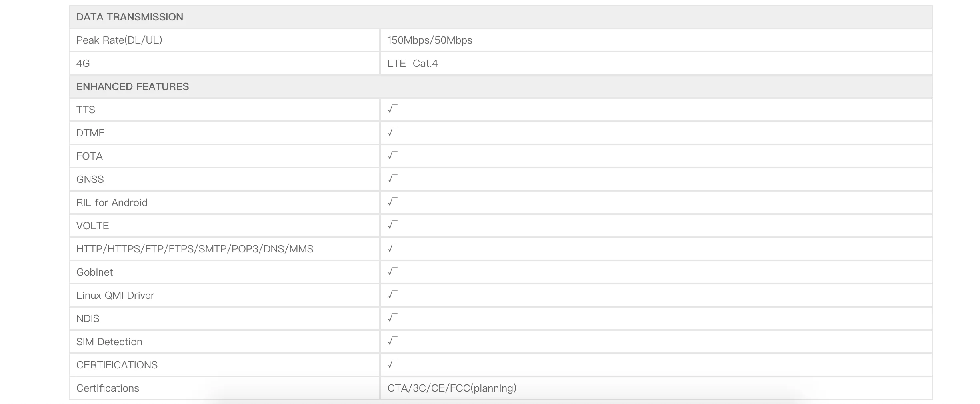Select the HTTP/HTTPS/FTP/FTPS/SMTP/POP3/DNS/MMS label
The height and width of the screenshot is (404, 980).
(195, 249)
